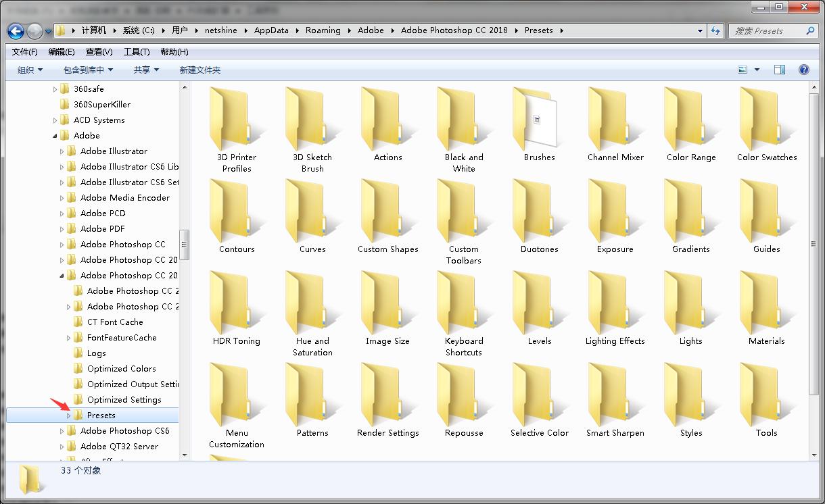Open the Actions folder icon

[387, 122]
